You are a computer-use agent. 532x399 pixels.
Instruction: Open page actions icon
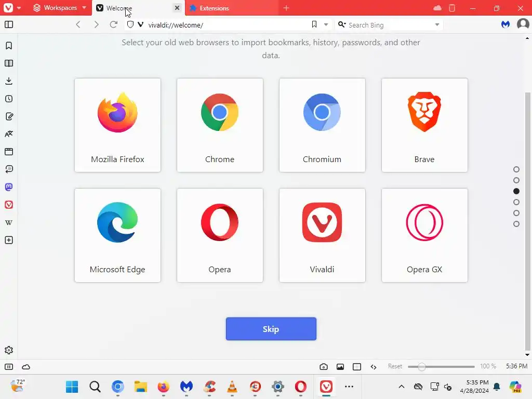coord(374,367)
